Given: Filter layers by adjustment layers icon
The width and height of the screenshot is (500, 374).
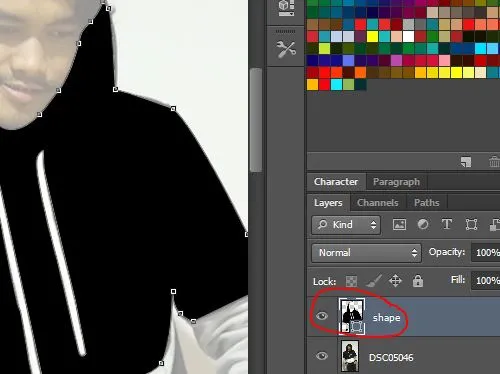Looking at the screenshot, I should (423, 224).
